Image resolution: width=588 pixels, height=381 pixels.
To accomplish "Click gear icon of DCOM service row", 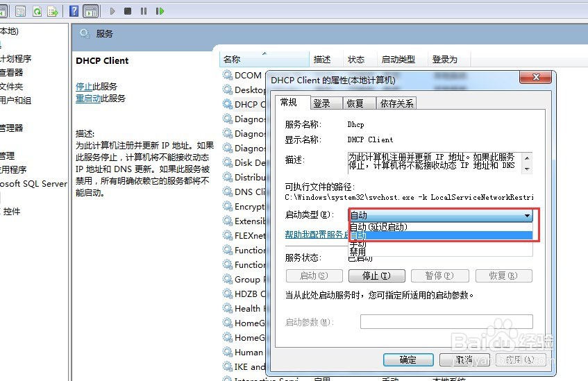I will [227, 76].
